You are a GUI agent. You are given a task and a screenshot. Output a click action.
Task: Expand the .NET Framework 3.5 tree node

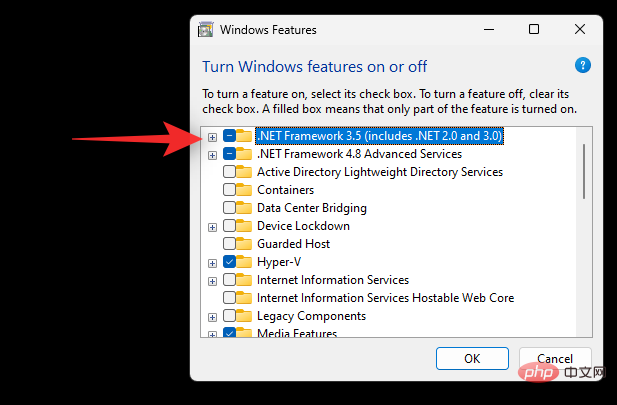click(212, 136)
